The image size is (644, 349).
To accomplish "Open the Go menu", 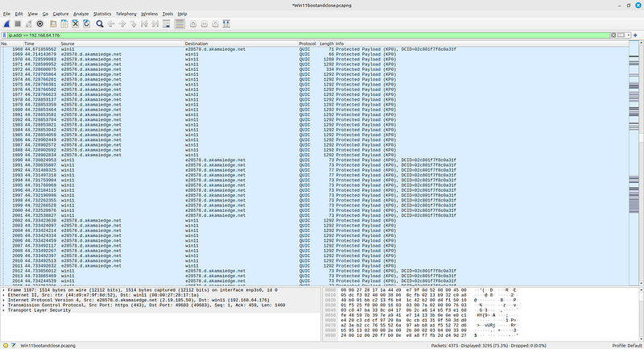I will [45, 14].
